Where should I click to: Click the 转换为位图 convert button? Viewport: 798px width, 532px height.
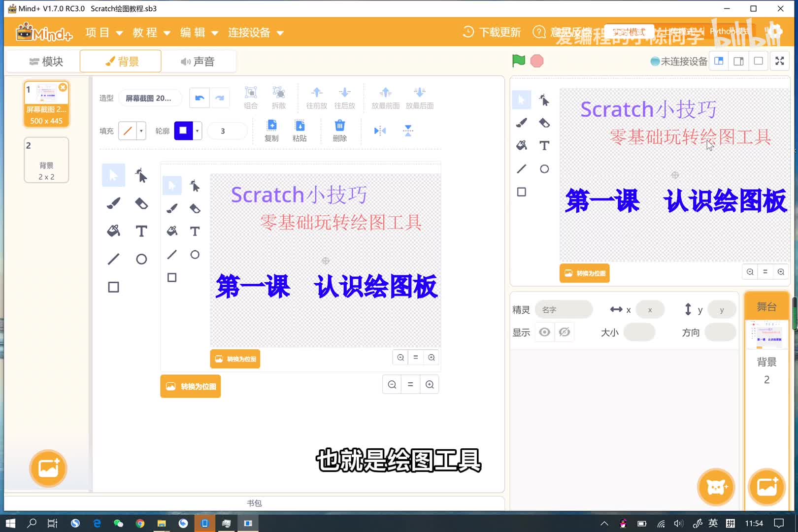click(x=191, y=386)
